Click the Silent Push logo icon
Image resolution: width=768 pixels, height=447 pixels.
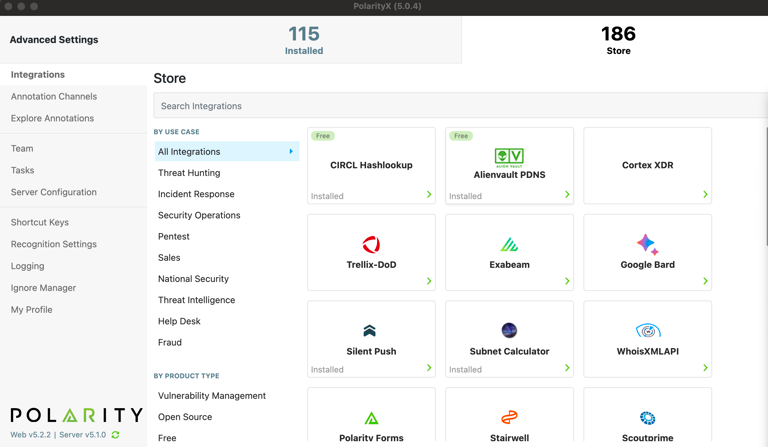click(x=369, y=330)
